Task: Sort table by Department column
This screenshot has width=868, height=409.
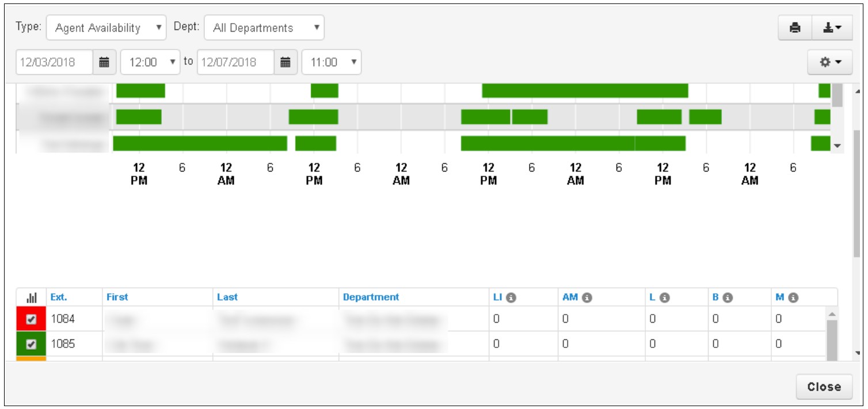Action: (371, 297)
